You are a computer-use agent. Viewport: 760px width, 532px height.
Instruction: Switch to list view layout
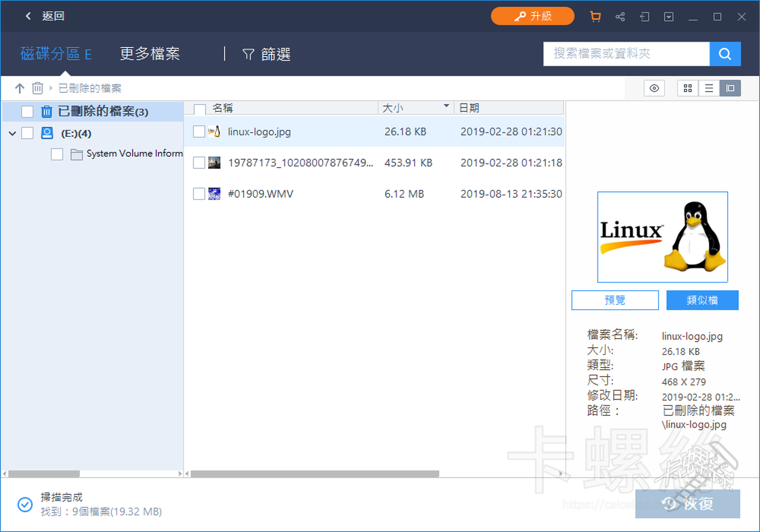point(709,88)
